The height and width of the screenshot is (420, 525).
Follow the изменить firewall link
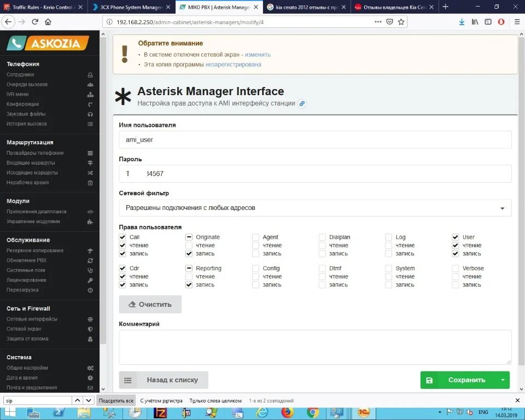258,55
